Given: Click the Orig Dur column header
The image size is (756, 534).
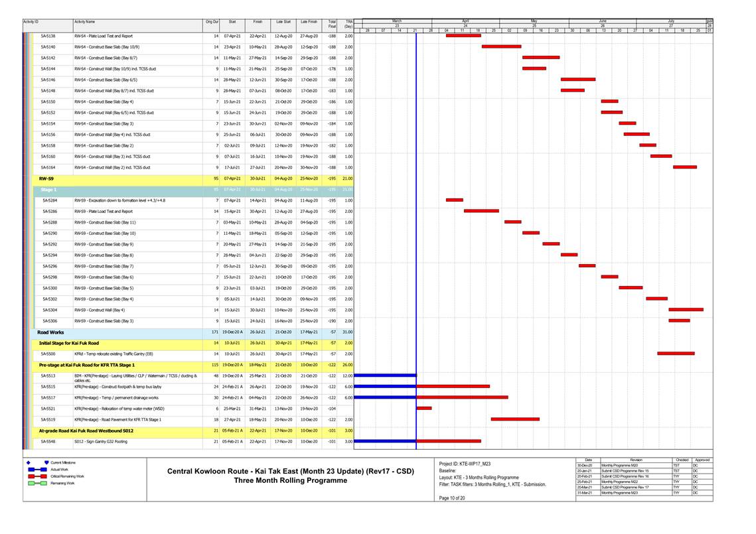Looking at the screenshot, I should point(211,23).
